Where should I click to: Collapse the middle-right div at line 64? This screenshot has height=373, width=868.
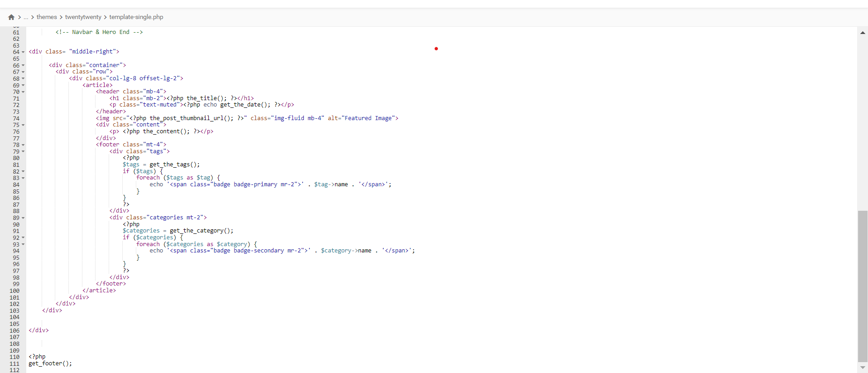tap(23, 52)
